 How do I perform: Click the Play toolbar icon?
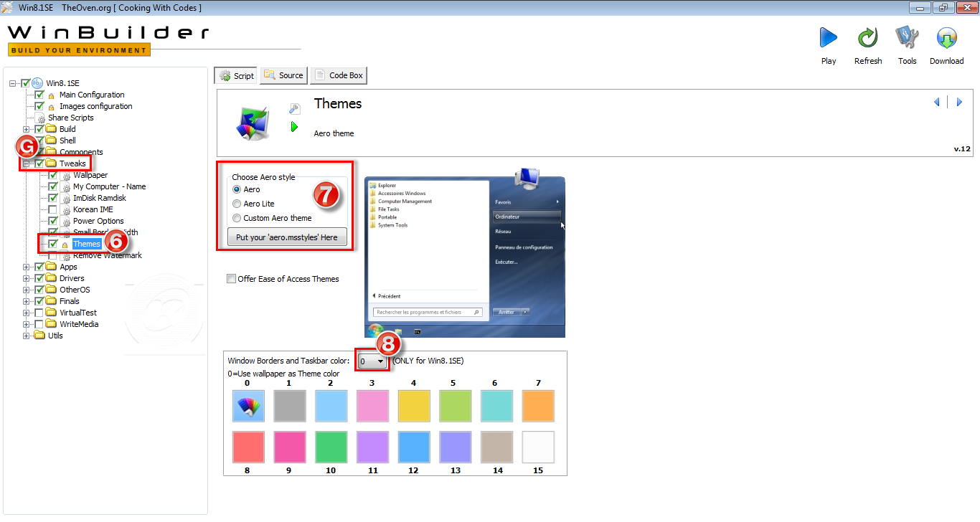point(829,37)
